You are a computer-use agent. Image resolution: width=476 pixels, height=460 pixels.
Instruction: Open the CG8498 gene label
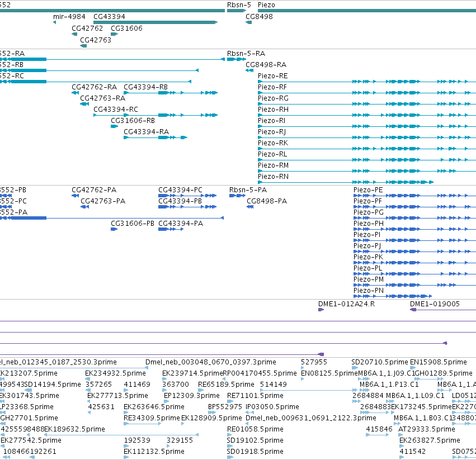(x=259, y=16)
